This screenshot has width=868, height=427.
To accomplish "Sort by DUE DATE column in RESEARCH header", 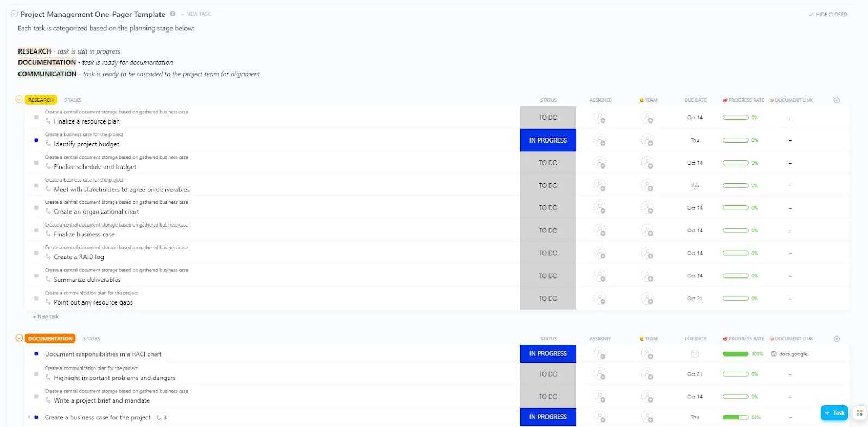I will (695, 100).
